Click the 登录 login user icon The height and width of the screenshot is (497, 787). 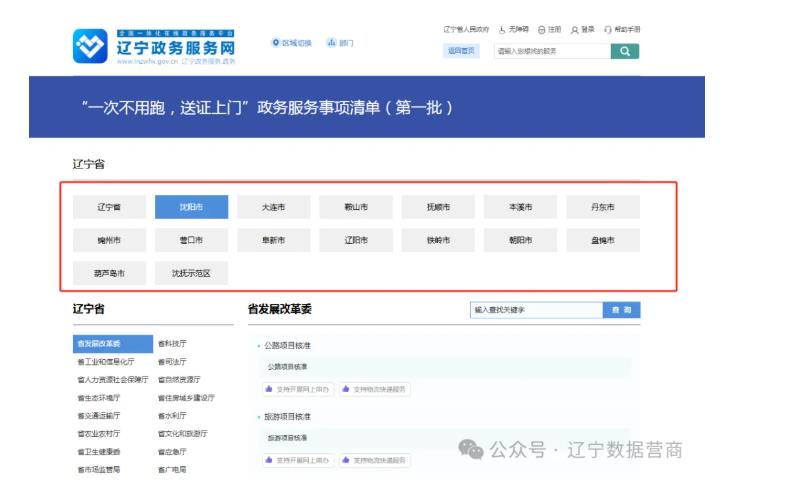point(575,30)
